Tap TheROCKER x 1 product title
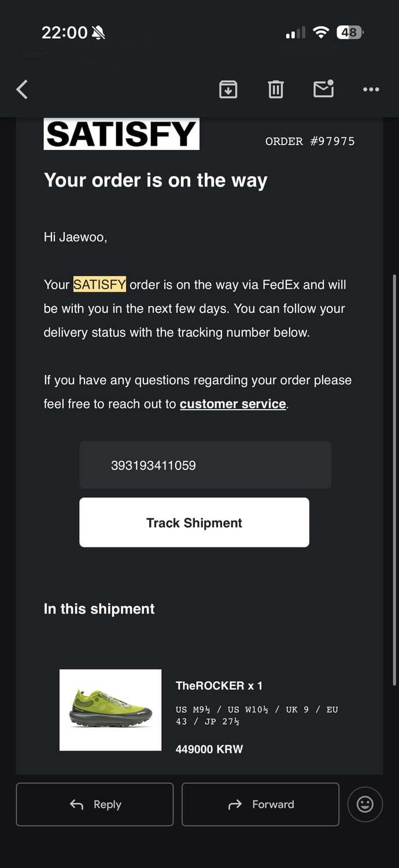Screen dimensions: 399x868 click(x=219, y=686)
